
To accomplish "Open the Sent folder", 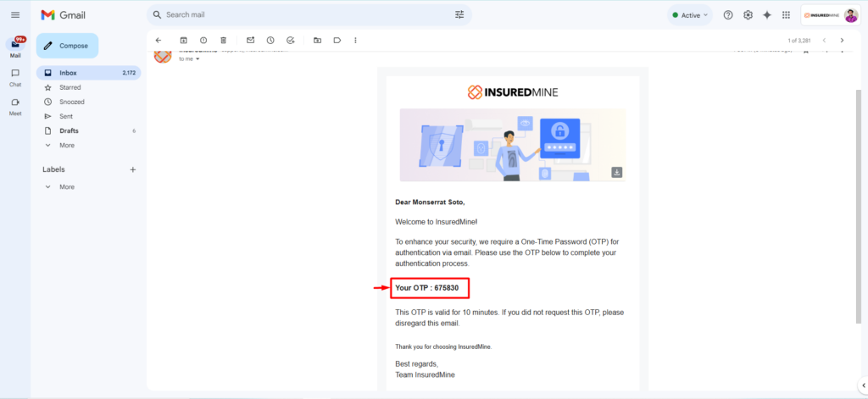I will [88, 116].
